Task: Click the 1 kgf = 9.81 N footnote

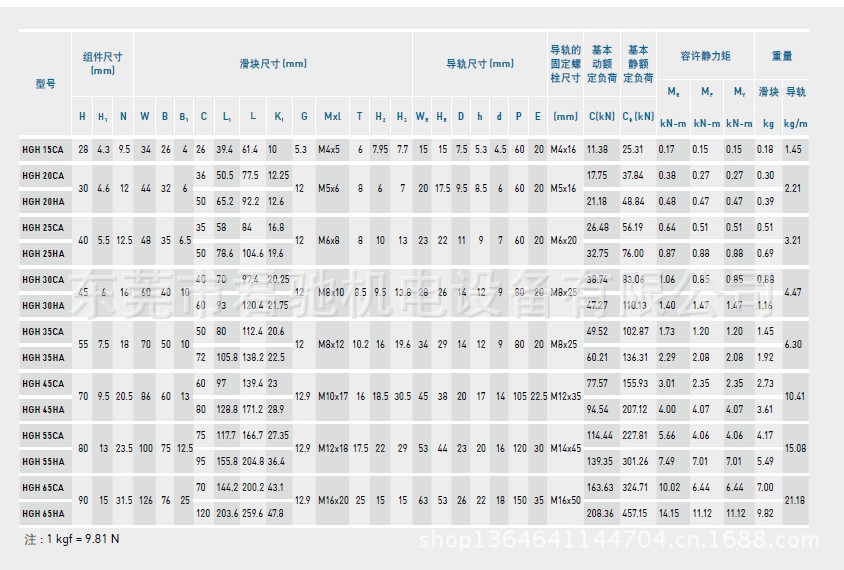Action: (72, 539)
